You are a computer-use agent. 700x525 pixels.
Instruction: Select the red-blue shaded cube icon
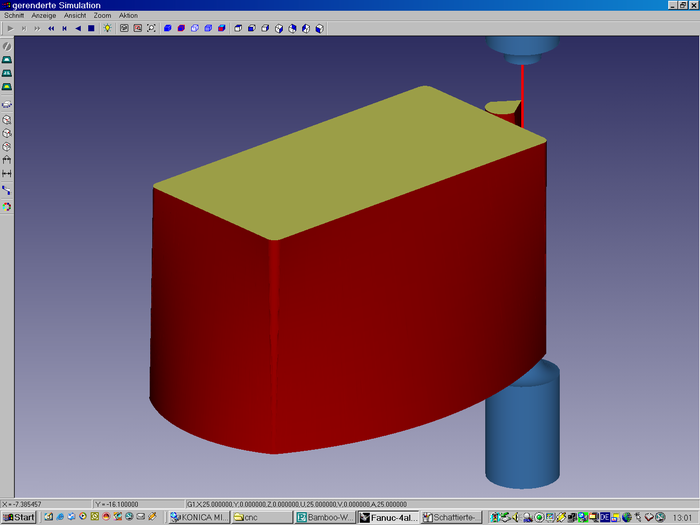tap(181, 28)
